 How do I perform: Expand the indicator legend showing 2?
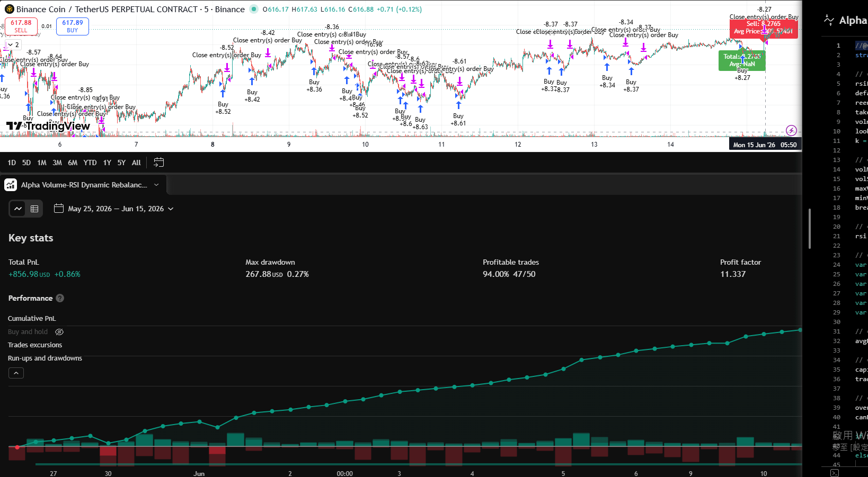pyautogui.click(x=13, y=44)
